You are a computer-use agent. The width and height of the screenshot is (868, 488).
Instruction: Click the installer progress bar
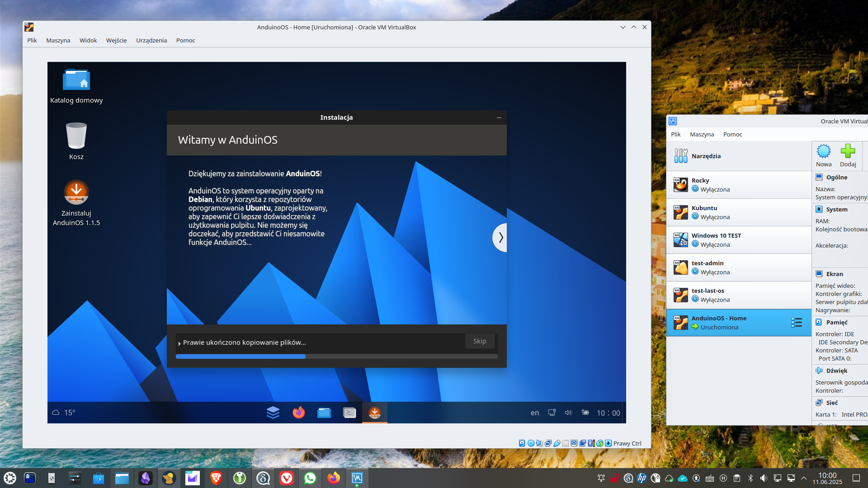(x=336, y=357)
